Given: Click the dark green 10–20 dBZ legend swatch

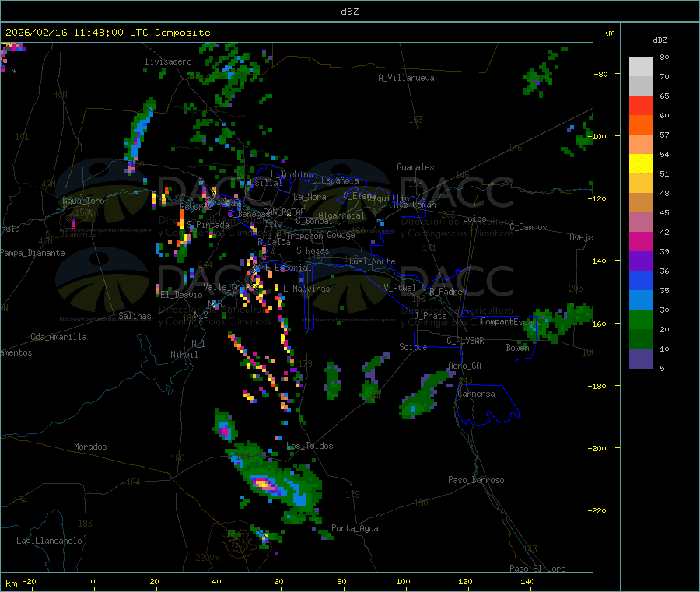Looking at the screenshot, I should (641, 339).
